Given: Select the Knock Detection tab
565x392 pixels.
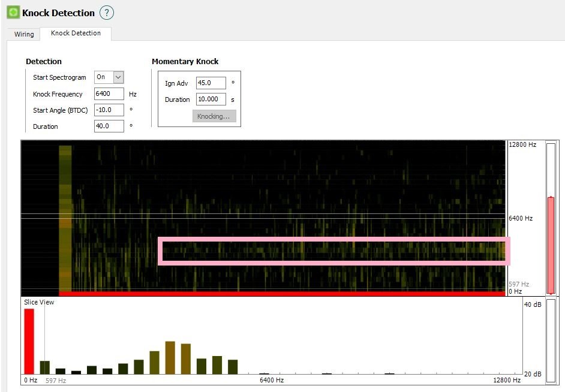Looking at the screenshot, I should pyautogui.click(x=76, y=33).
